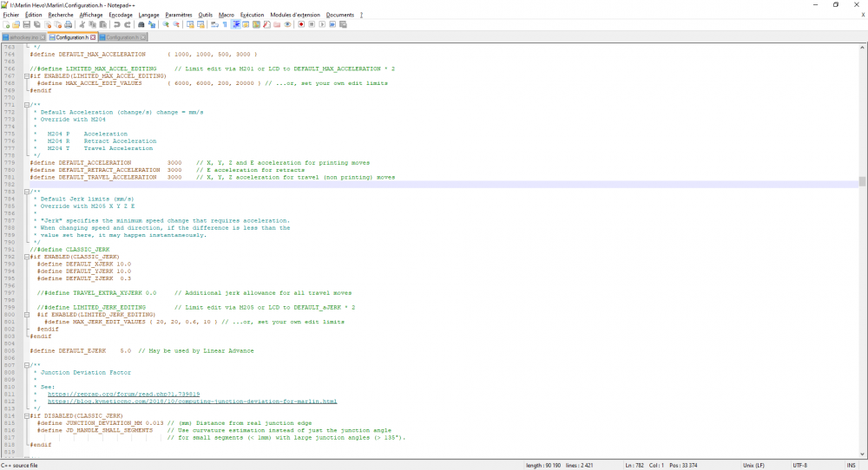Cut the selection using the scissors icon
868x470 pixels.
(82, 24)
